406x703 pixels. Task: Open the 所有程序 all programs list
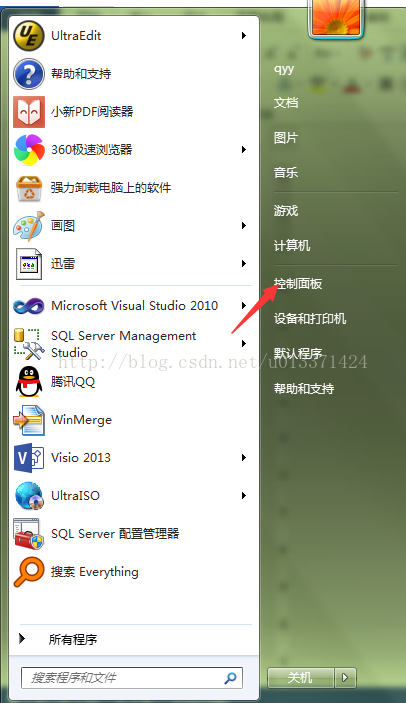click(x=73, y=639)
